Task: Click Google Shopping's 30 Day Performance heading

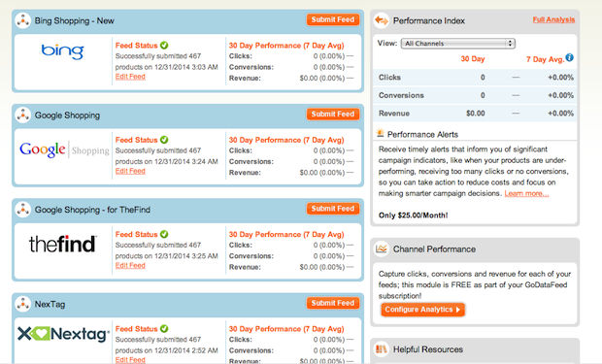Action: click(x=286, y=140)
